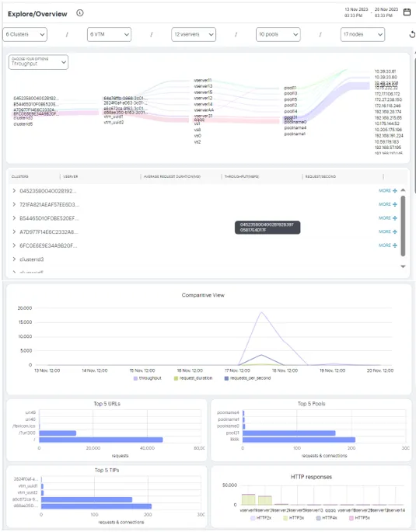
Task: Click the pool11 node in flow diagram
Action: [x=290, y=88]
